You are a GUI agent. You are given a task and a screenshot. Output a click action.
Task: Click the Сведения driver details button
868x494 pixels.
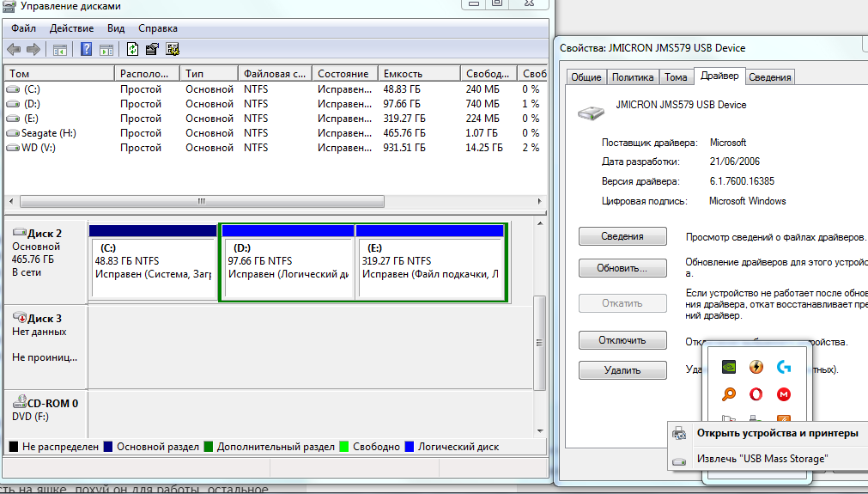[x=622, y=236]
